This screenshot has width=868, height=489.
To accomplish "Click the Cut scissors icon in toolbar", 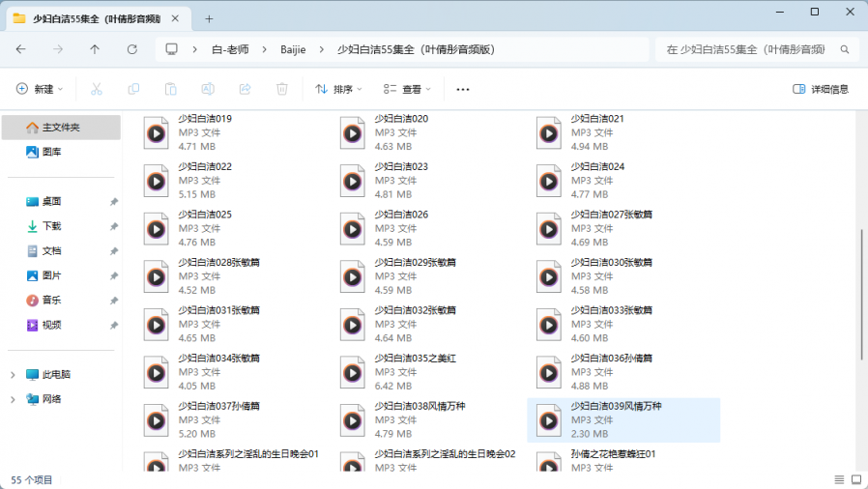I will point(96,89).
